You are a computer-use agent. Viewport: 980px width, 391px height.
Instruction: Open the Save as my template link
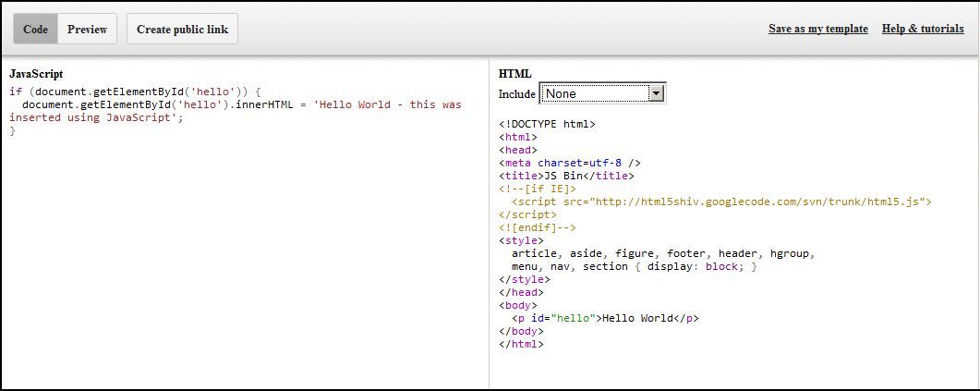[818, 29]
